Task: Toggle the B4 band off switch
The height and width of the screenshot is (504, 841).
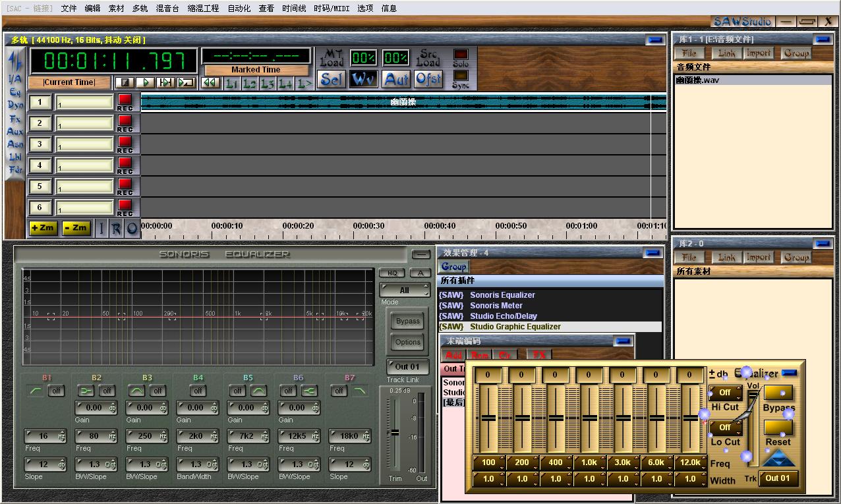Action: click(x=198, y=391)
